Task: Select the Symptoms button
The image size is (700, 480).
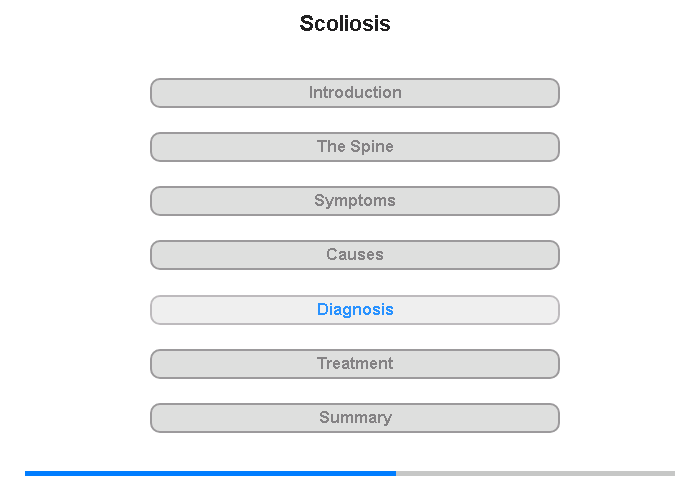Action: 355,201
